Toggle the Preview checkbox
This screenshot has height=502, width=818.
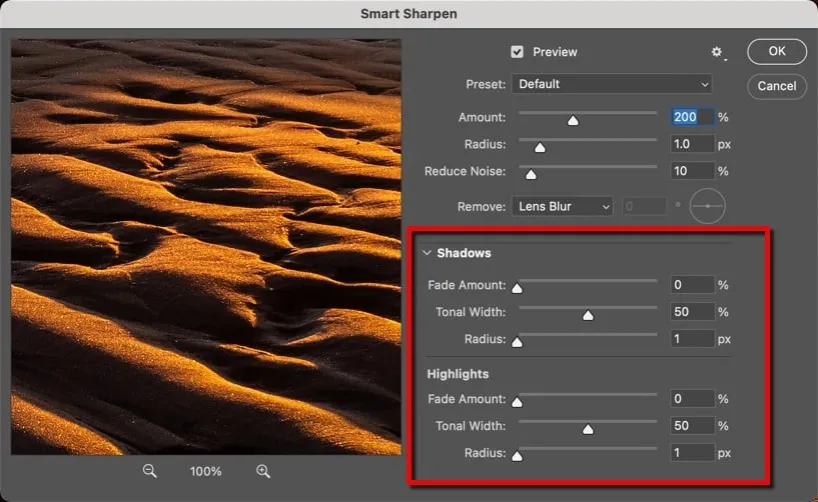point(517,52)
